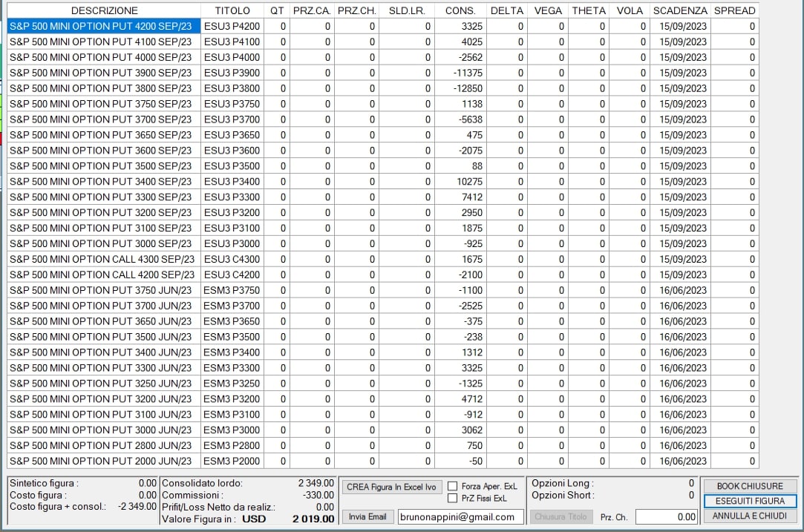Click title cell ESU3 P3650
Viewport: 804px width, 532px height.
[232, 135]
